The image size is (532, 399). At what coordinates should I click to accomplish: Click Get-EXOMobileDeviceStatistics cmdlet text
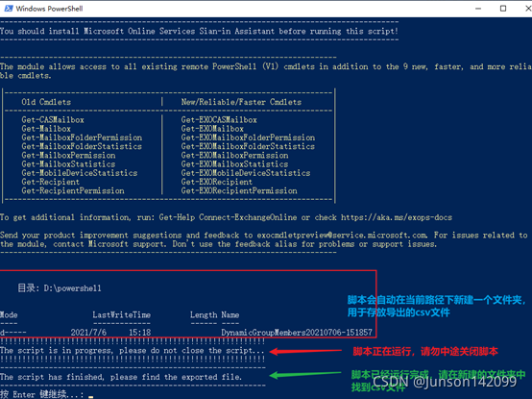pyautogui.click(x=246, y=173)
